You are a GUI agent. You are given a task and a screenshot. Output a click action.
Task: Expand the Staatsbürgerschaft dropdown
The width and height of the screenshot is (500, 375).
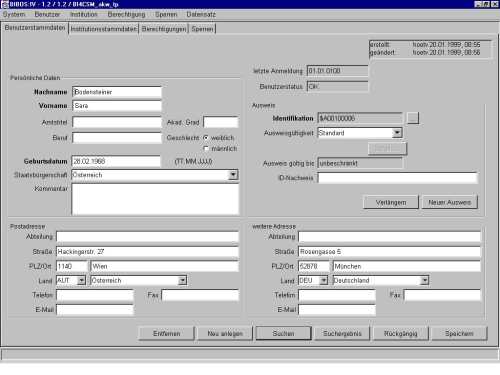(233, 175)
